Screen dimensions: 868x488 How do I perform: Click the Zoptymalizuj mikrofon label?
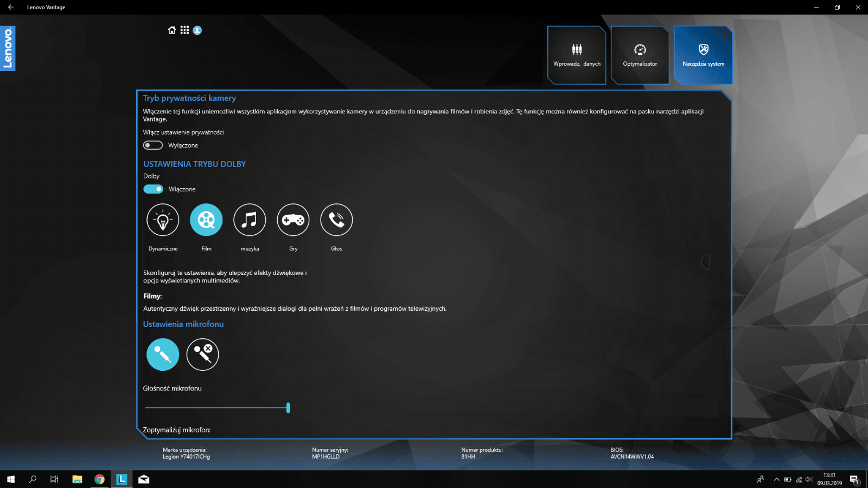pos(177,430)
